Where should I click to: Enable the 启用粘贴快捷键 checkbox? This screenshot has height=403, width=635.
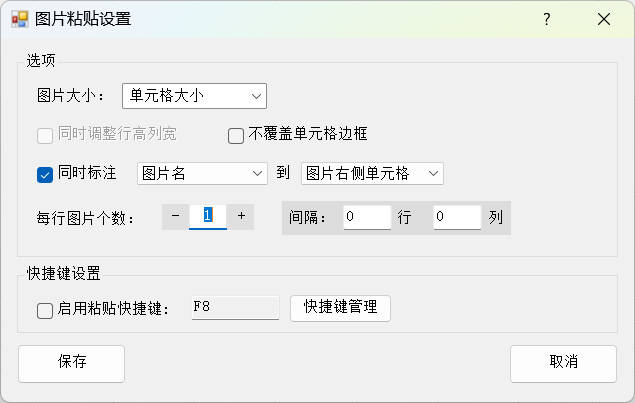(x=45, y=310)
